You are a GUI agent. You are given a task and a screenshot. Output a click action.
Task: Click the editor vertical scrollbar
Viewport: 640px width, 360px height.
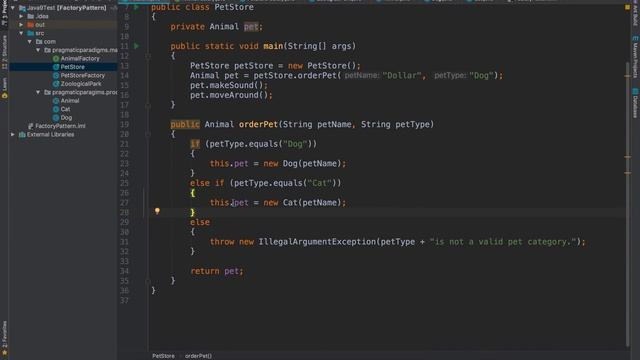coord(628,204)
